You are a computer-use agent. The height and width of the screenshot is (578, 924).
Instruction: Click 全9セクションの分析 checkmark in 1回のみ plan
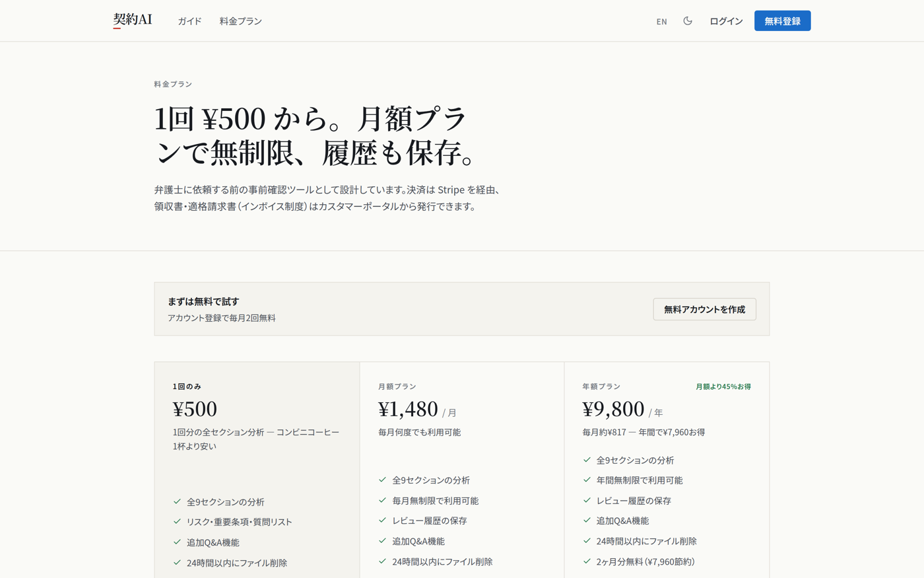177,502
